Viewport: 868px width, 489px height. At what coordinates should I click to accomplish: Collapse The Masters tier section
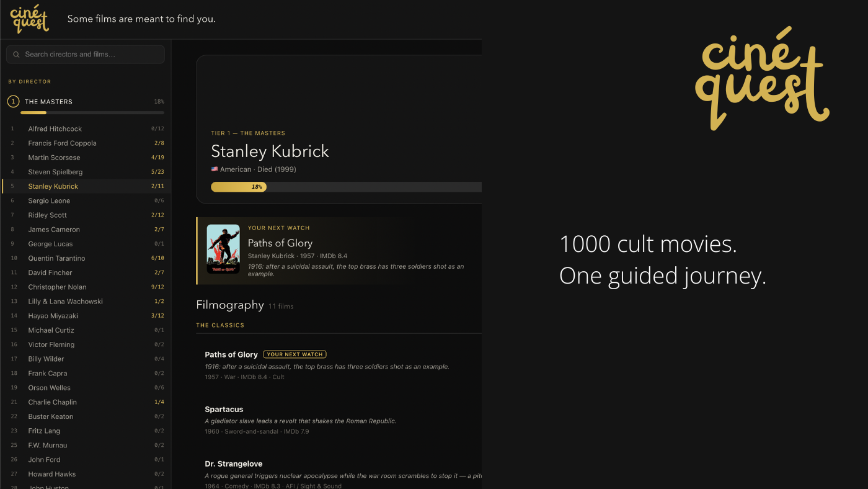coord(86,101)
